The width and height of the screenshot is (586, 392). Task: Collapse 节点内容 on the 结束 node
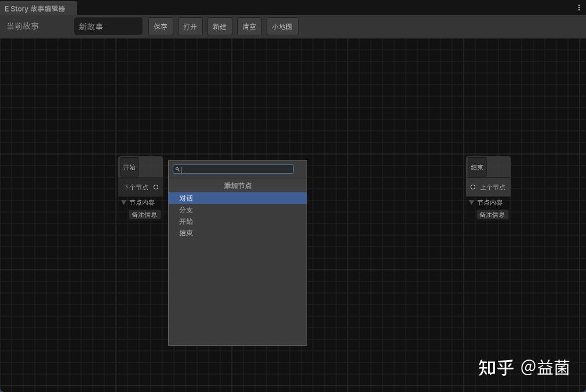[471, 203]
